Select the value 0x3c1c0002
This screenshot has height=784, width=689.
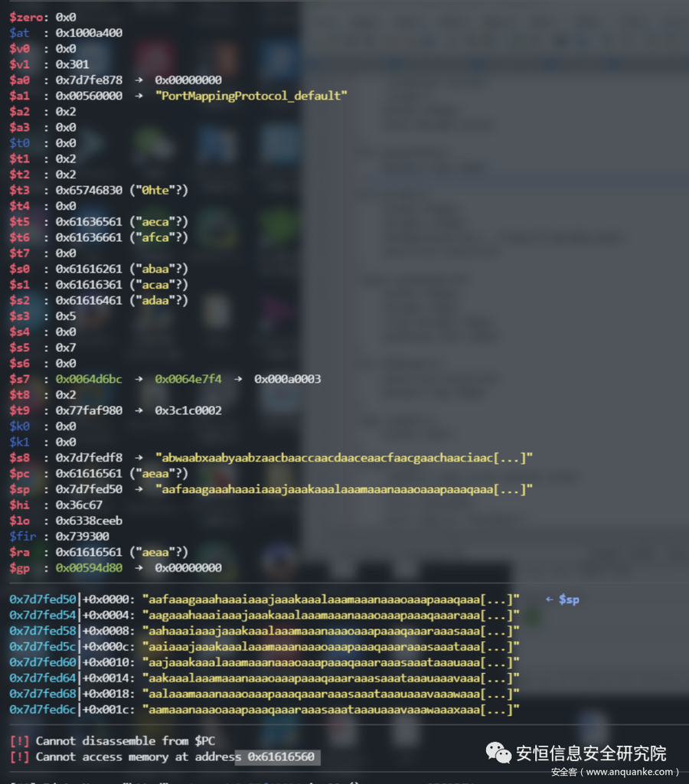[x=188, y=411]
